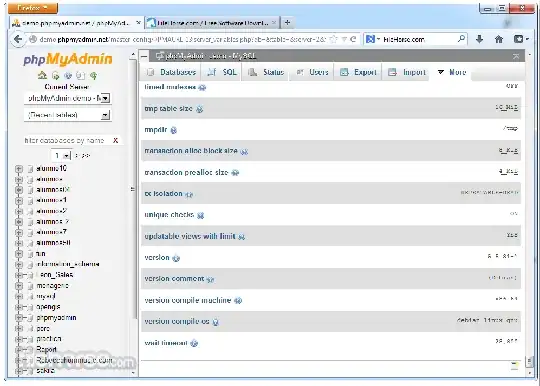Viewport: 540px width, 386px height.
Task: Open the information_schema database link
Action: [68, 264]
